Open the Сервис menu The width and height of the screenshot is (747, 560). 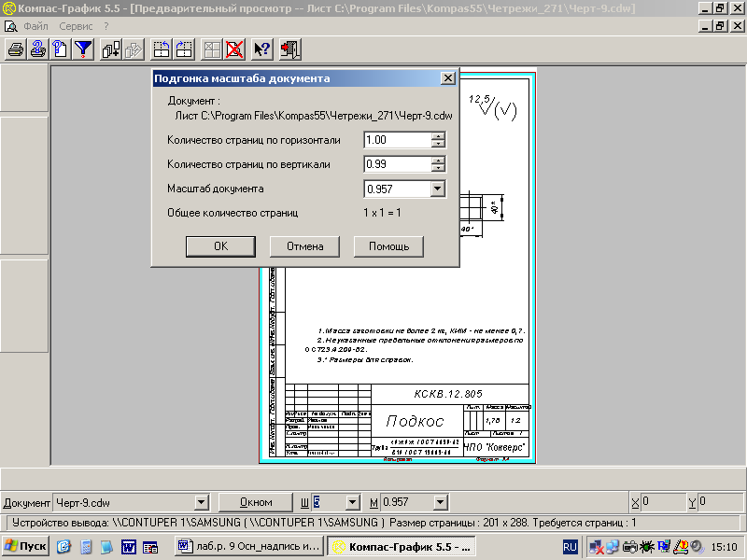click(x=76, y=26)
